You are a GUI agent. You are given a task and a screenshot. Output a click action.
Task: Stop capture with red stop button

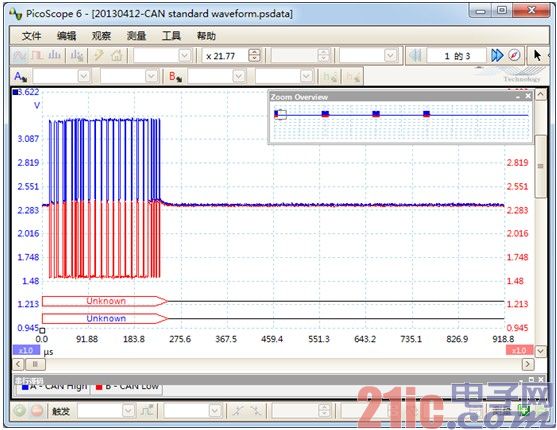click(x=37, y=411)
